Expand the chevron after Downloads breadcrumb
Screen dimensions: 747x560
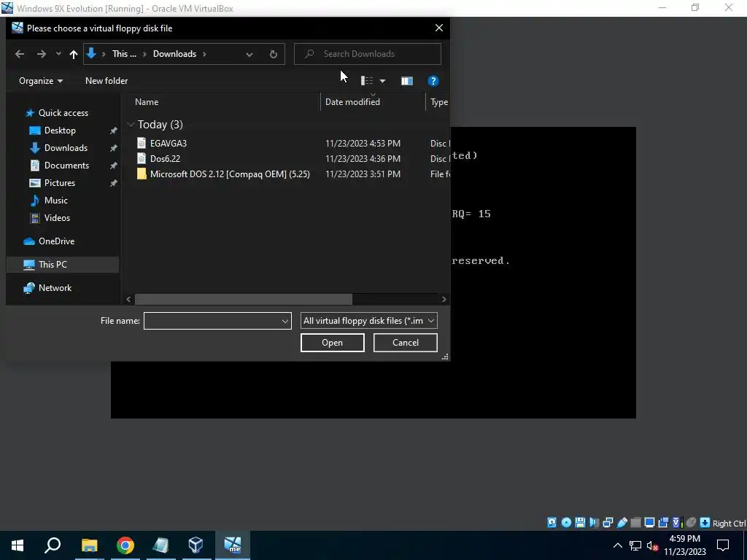[204, 54]
